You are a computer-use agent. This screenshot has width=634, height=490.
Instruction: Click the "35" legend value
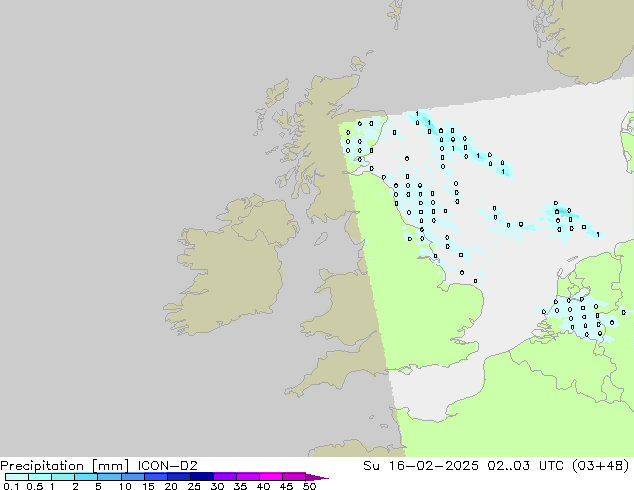[x=240, y=486]
